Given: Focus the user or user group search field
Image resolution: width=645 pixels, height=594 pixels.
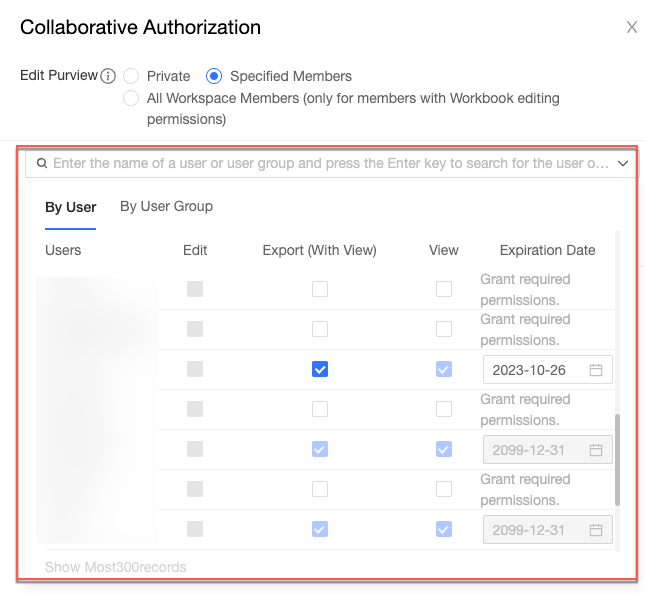Looking at the screenshot, I should click(331, 163).
